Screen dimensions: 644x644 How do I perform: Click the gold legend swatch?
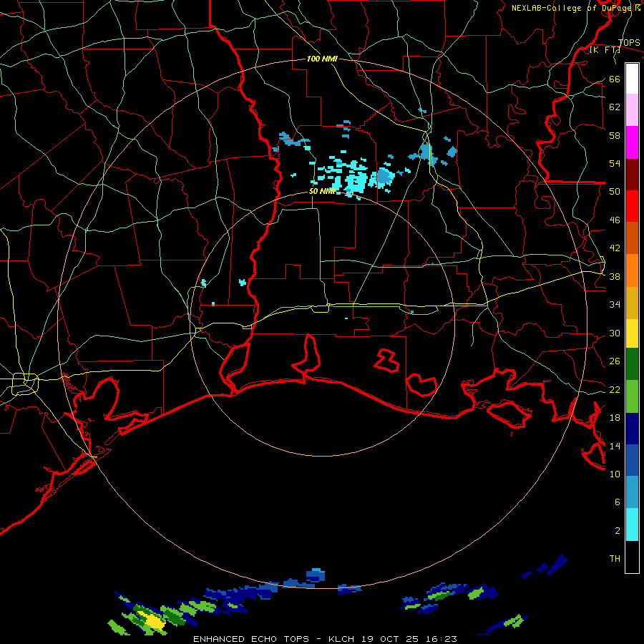coord(632,303)
